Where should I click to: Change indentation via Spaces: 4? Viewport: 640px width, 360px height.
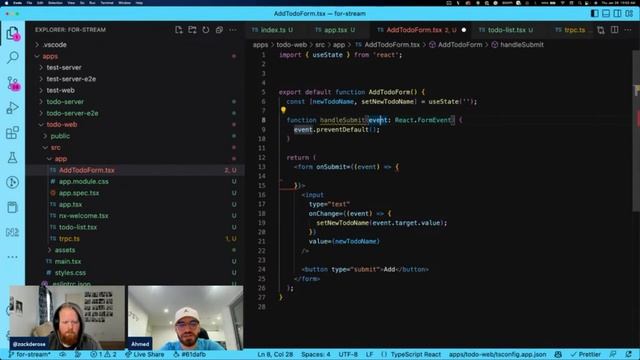(x=316, y=354)
